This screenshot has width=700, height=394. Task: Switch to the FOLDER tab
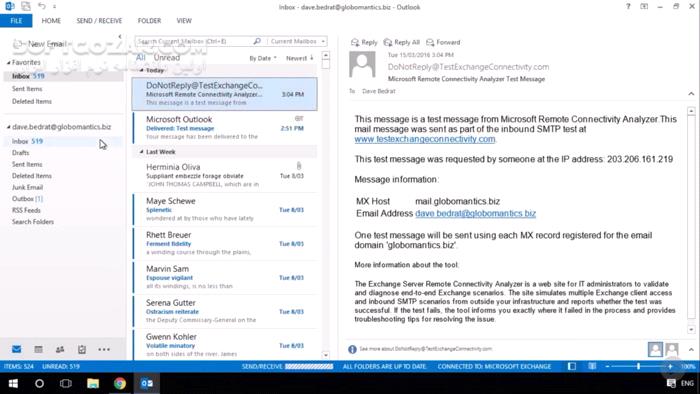pos(150,21)
